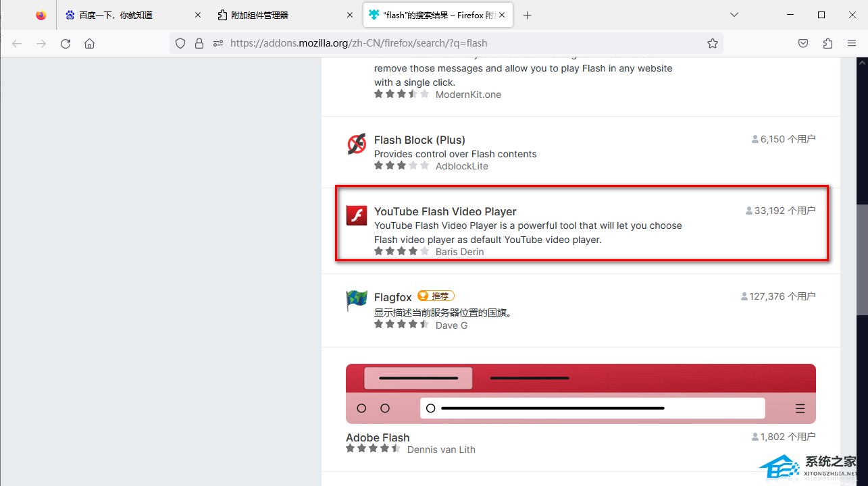The width and height of the screenshot is (868, 486).
Task: Click the 1,802 个用户 user count
Action: point(784,437)
